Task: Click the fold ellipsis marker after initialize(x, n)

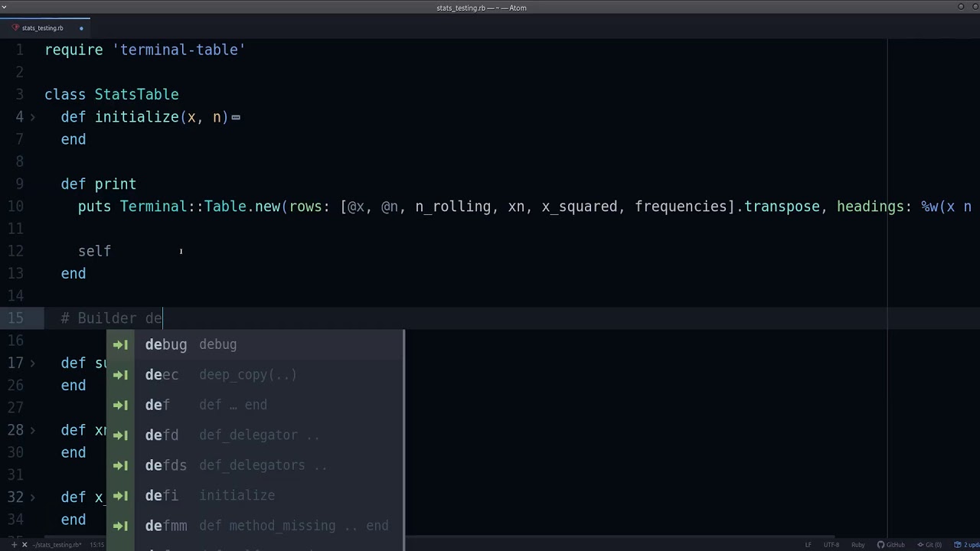Action: (x=236, y=117)
